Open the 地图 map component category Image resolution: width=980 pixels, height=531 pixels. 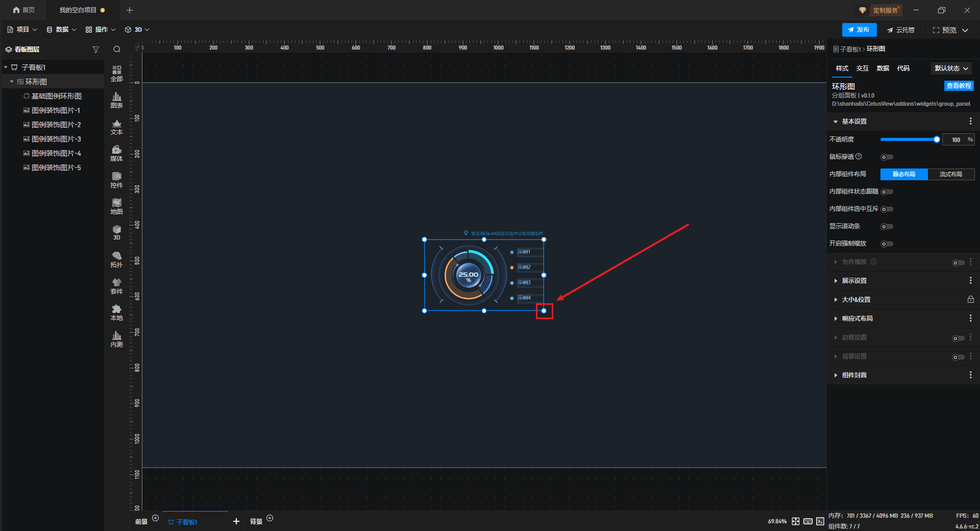point(117,206)
